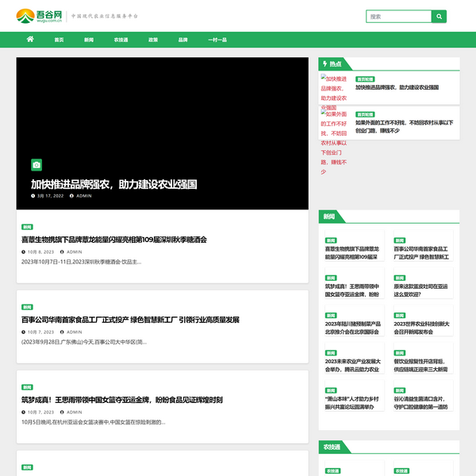
Task: Click the lightning bolt icon beside 热点
Action: pyautogui.click(x=324, y=63)
